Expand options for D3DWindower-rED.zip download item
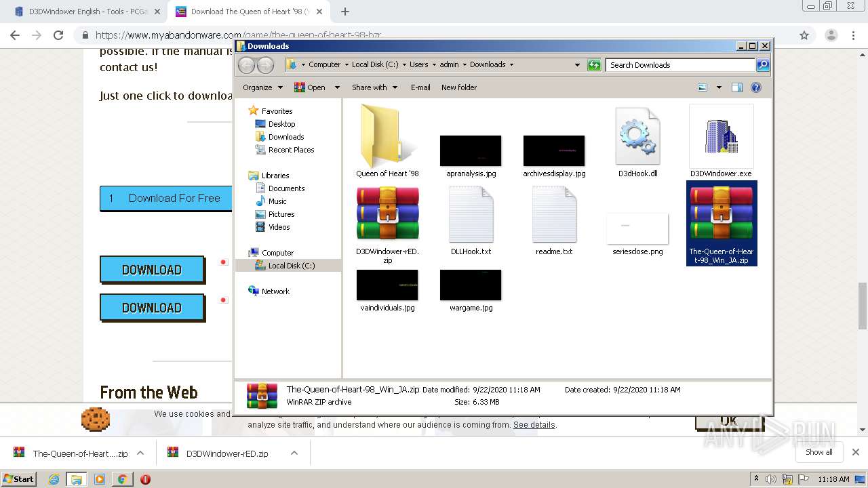 (x=294, y=453)
